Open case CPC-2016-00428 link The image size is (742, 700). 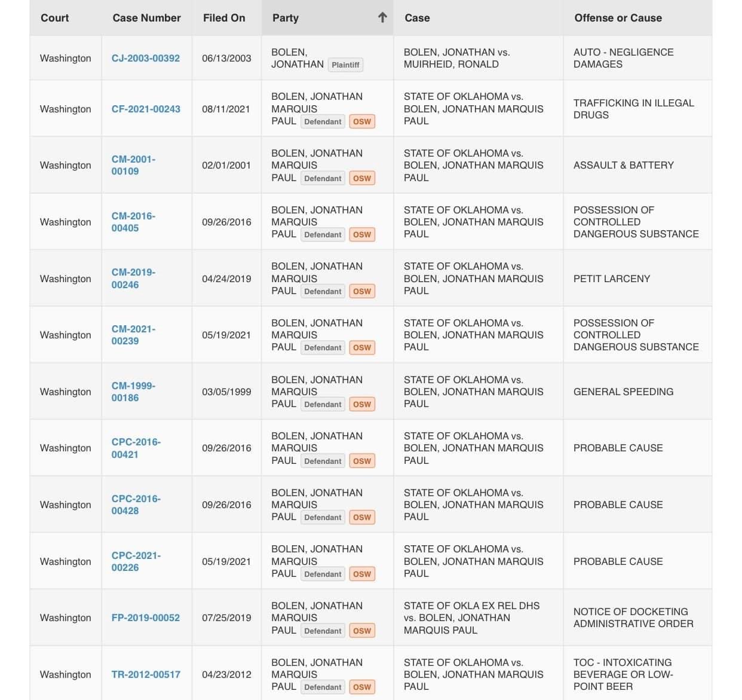pos(136,505)
